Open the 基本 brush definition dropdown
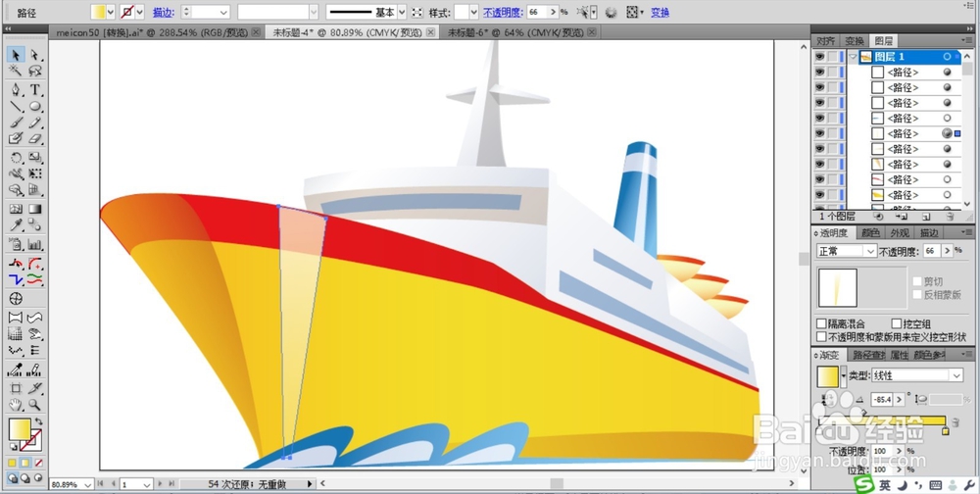Image resolution: width=980 pixels, height=494 pixels. pyautogui.click(x=402, y=12)
